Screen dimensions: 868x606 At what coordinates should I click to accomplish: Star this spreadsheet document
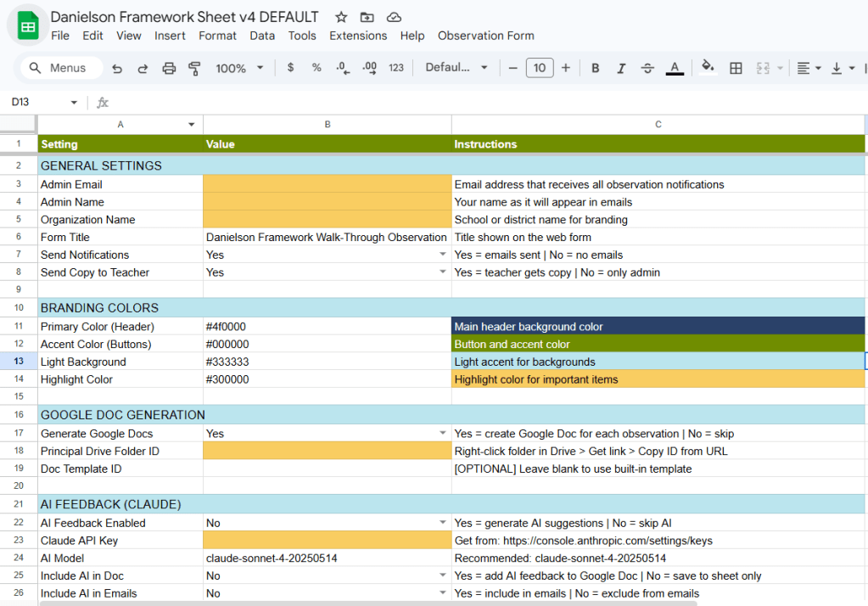pos(341,17)
